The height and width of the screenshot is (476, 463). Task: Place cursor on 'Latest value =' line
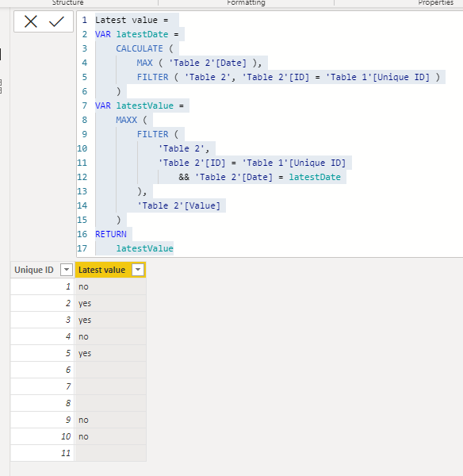132,20
